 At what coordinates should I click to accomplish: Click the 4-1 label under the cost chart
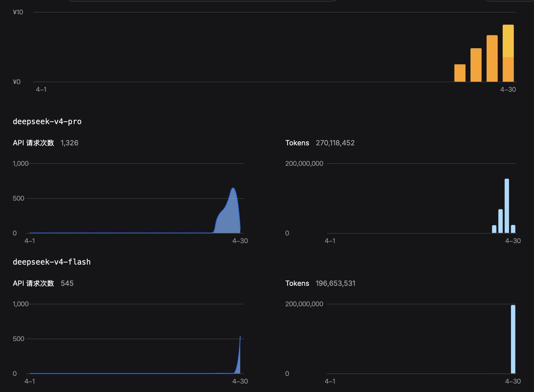[x=41, y=89]
